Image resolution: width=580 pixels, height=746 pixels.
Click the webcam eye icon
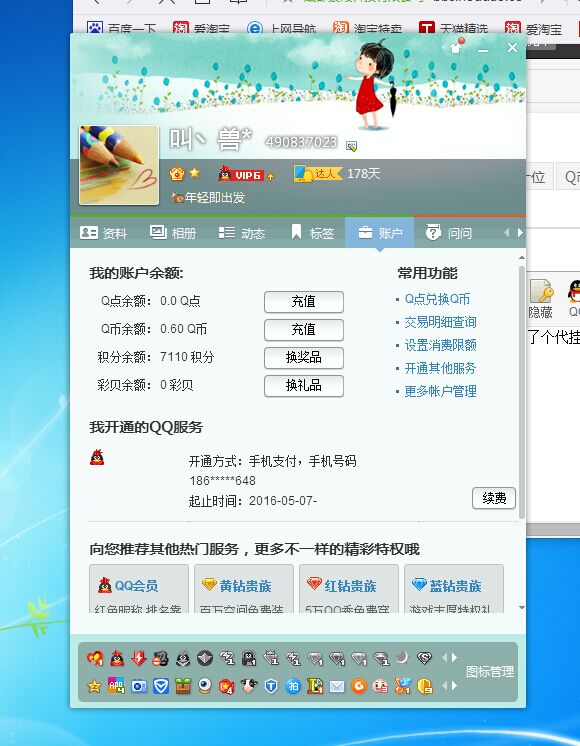205,686
